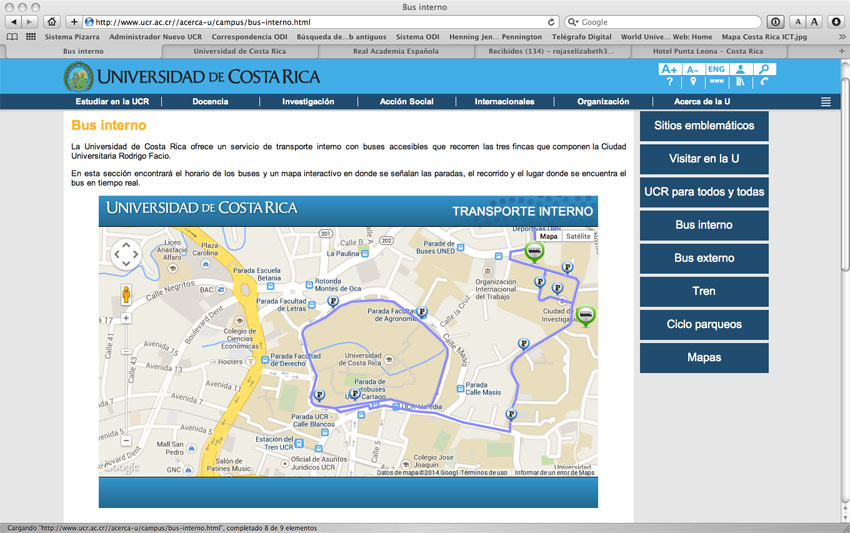This screenshot has width=850, height=533.
Task: Add bookmark with the plus button
Action: (74, 22)
